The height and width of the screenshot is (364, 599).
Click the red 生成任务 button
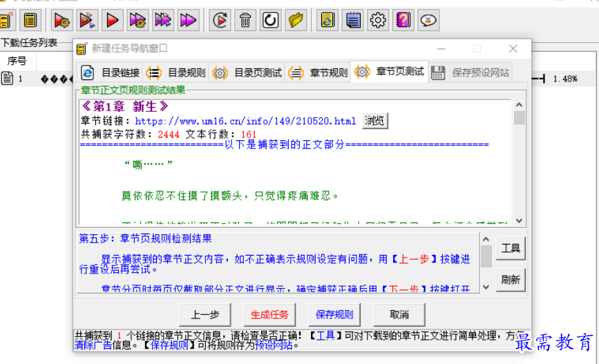(x=269, y=314)
